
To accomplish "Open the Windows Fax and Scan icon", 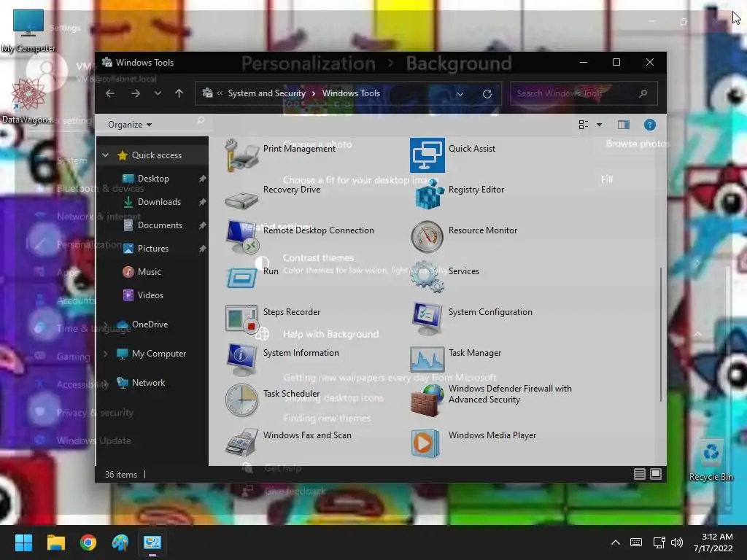I will [x=242, y=441].
